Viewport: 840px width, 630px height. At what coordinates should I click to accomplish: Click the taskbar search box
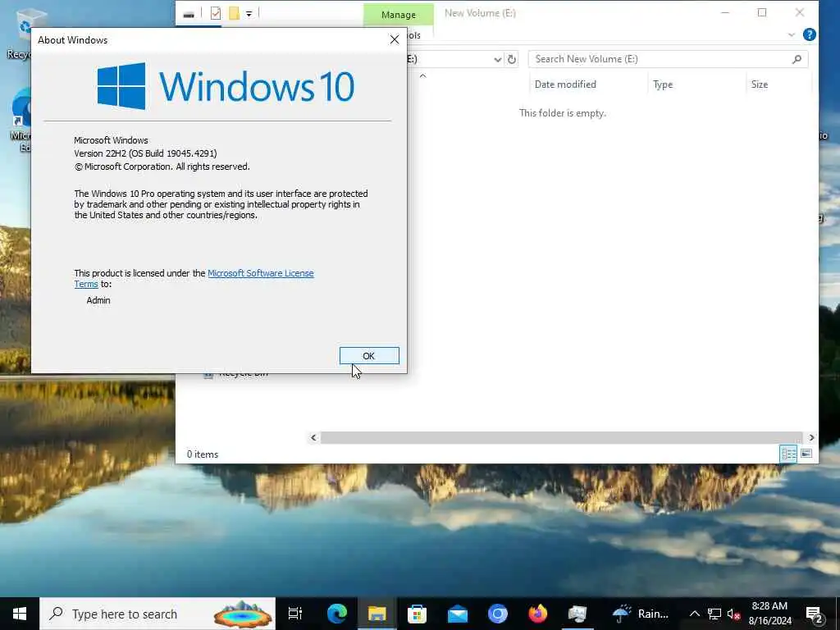pos(157,614)
